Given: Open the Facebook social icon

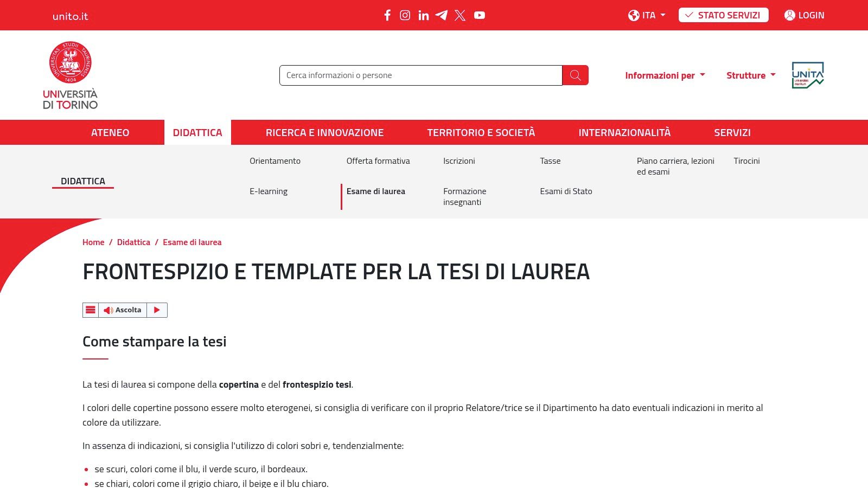Looking at the screenshot, I should [387, 15].
